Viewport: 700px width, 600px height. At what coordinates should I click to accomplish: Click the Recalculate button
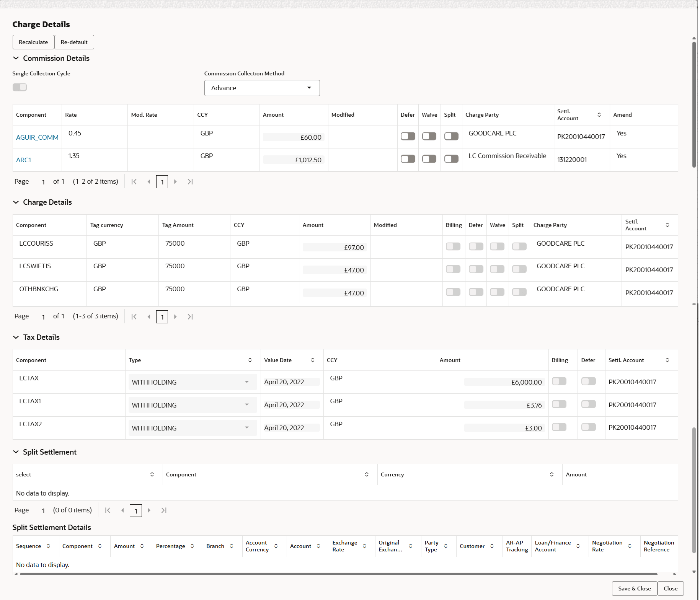33,42
